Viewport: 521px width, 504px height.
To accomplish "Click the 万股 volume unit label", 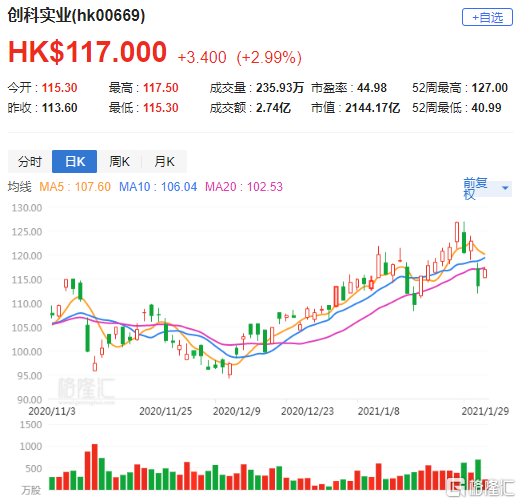I will coord(31,490).
